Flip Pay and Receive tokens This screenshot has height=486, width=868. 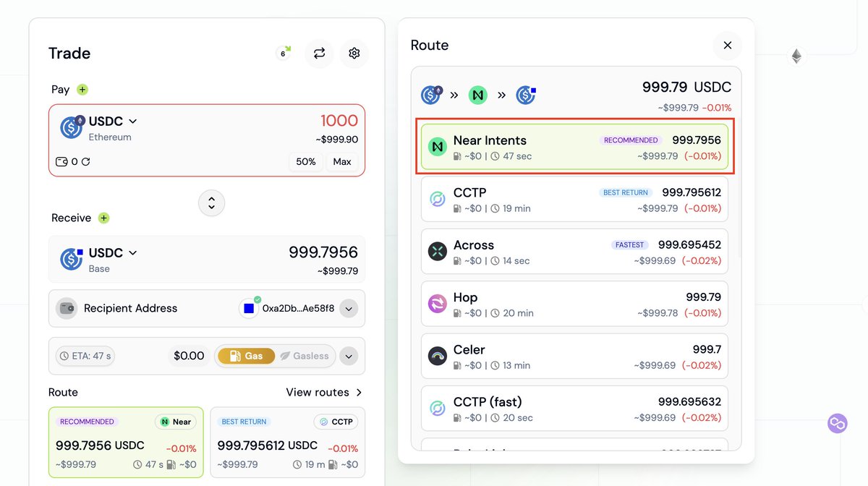pos(211,203)
